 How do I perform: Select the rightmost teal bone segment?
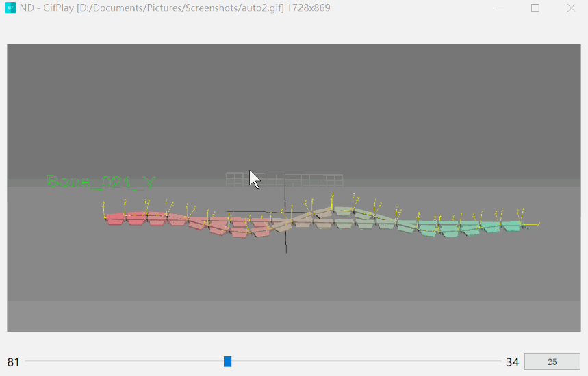pyautogui.click(x=512, y=226)
